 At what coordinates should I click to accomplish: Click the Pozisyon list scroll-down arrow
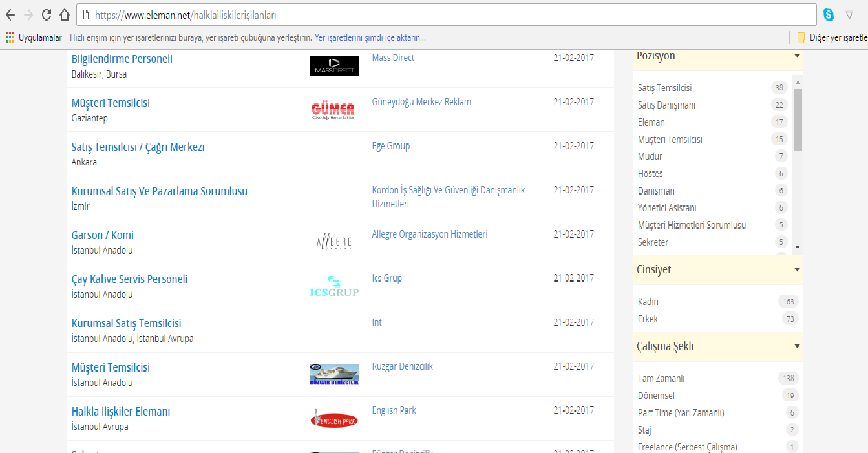click(798, 247)
